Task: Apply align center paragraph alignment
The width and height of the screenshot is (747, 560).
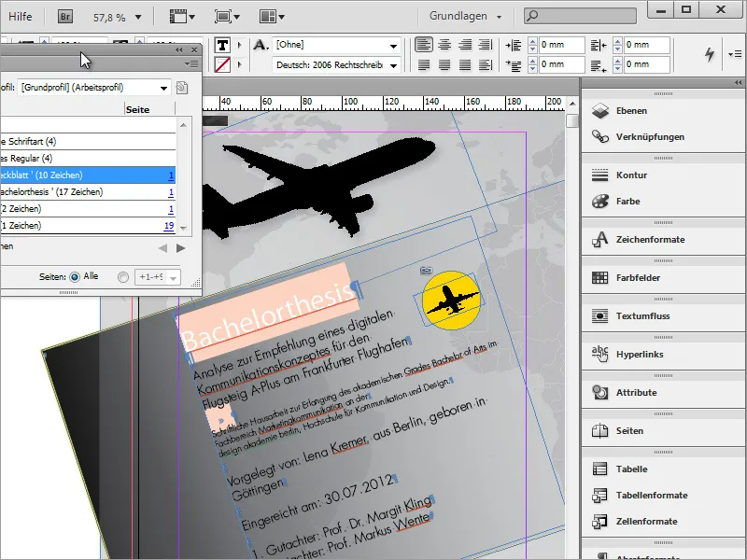Action: [x=444, y=45]
